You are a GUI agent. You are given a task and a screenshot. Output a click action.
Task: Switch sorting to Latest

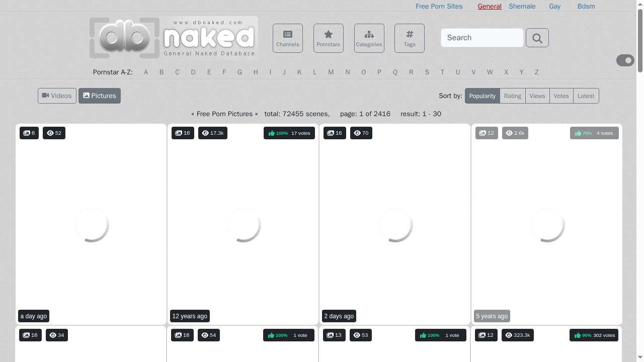(x=586, y=96)
